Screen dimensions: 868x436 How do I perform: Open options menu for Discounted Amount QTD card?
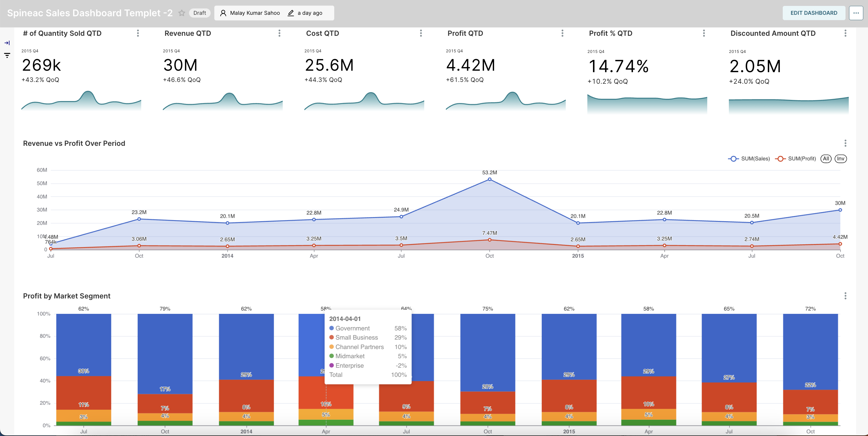coord(846,33)
